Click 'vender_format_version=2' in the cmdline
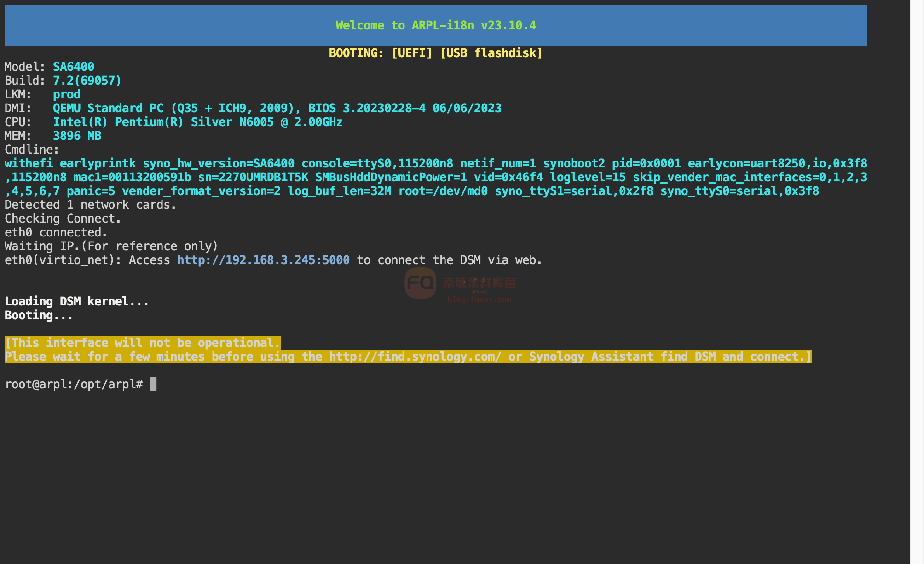The height and width of the screenshot is (564, 924). click(x=201, y=191)
